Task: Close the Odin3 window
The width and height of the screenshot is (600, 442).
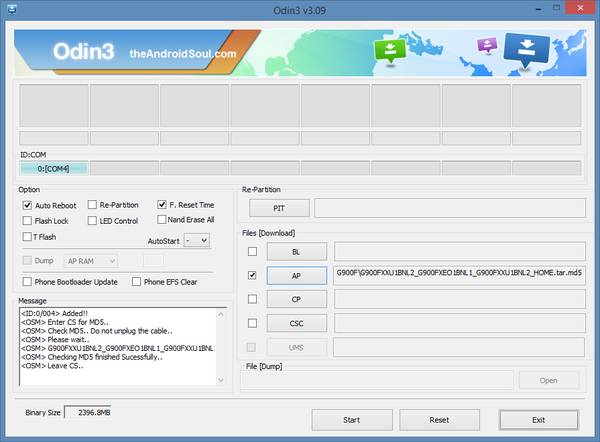Action: tap(580, 8)
